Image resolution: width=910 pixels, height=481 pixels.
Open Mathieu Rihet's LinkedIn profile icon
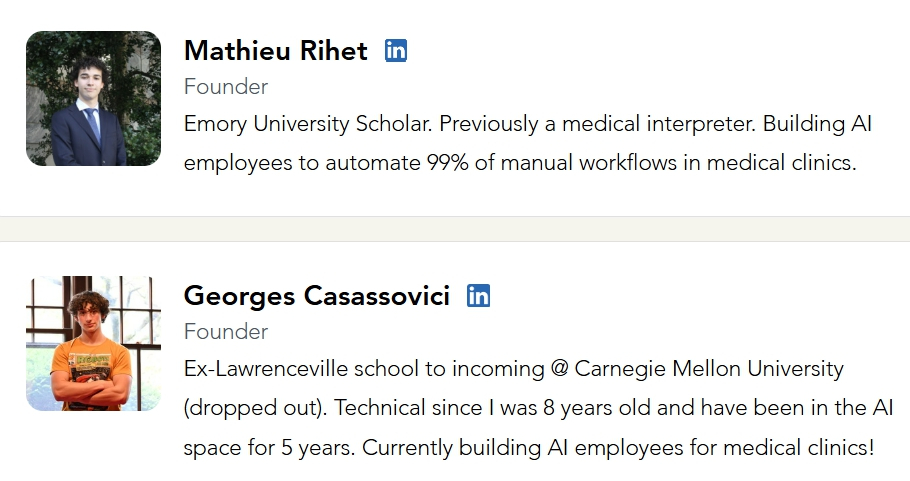396,50
